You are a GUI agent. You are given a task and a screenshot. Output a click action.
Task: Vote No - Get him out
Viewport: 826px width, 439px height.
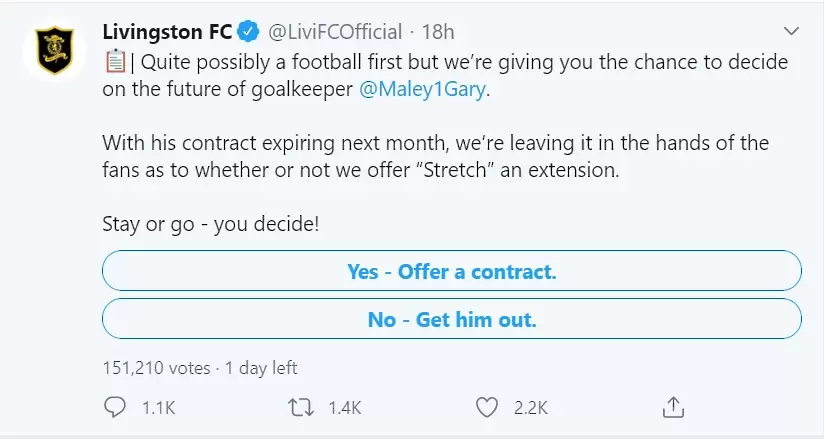pyautogui.click(x=452, y=320)
